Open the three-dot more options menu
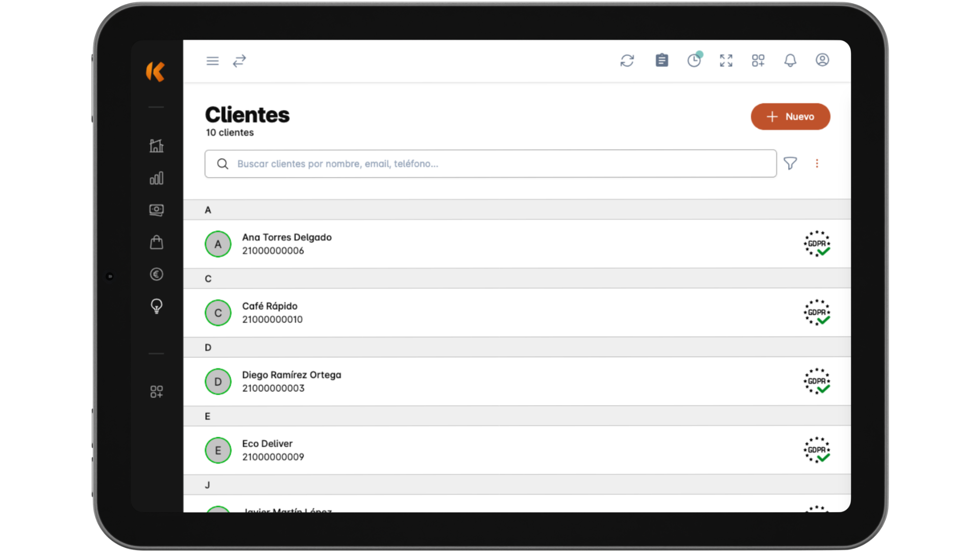980x551 pixels. coord(817,163)
